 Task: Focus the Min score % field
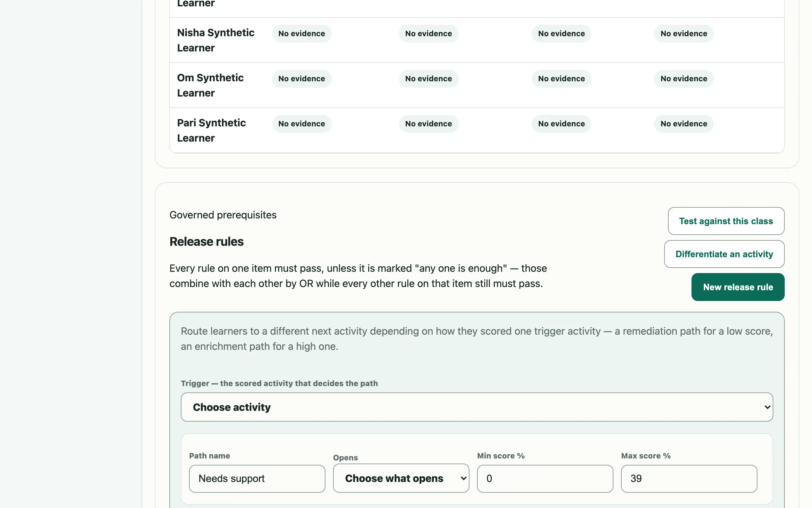(x=545, y=478)
